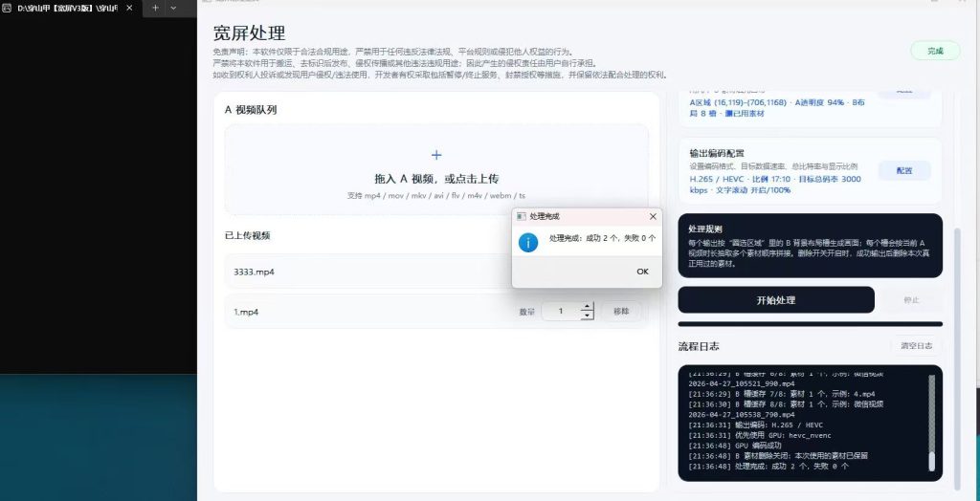980x501 pixels.
Task: Expand the terminal tab dropdown chevron
Action: point(174,8)
